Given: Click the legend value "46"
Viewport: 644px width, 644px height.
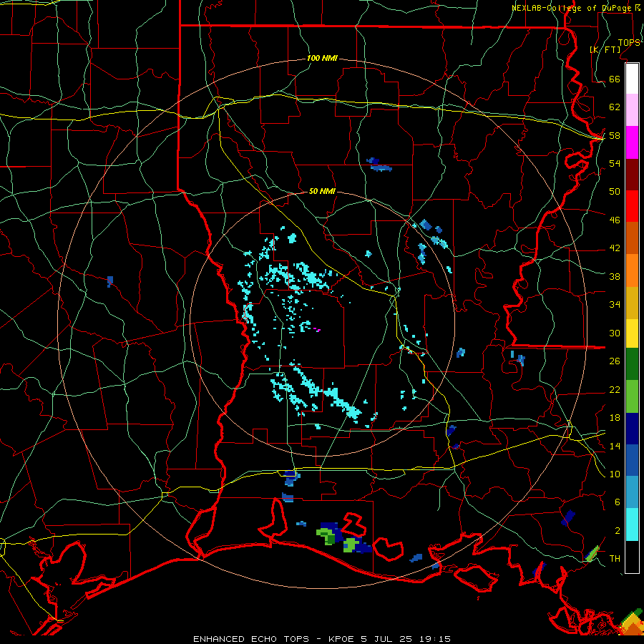Looking at the screenshot, I should (615, 220).
